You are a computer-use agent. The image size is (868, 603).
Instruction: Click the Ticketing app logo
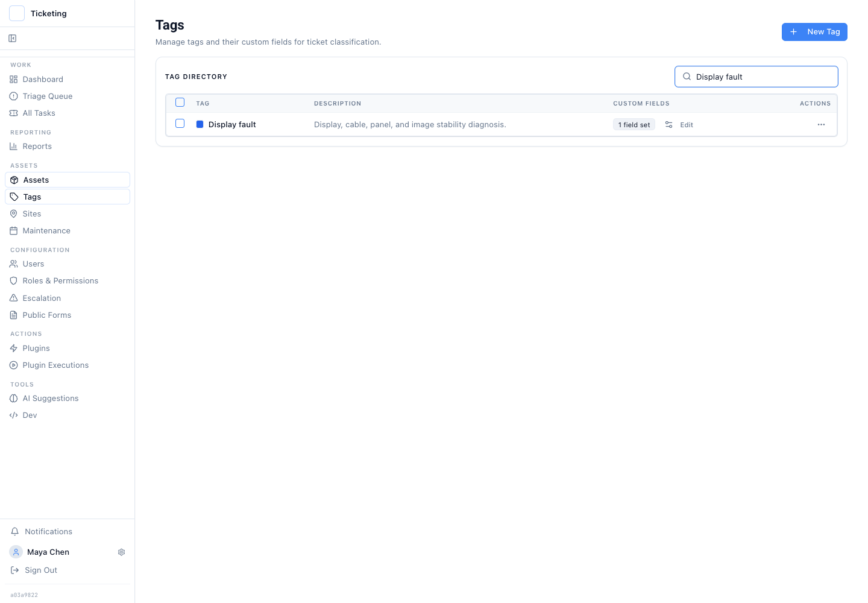pos(17,13)
